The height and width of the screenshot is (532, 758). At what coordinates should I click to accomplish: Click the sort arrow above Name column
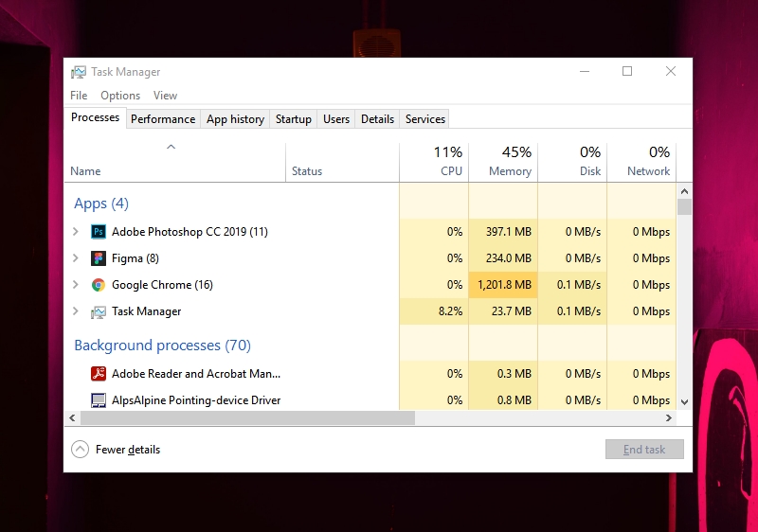(171, 147)
